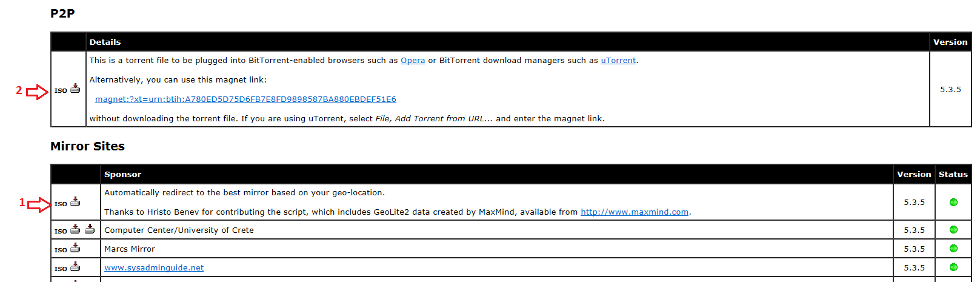Click the Details column header
Viewport: 980px width, 282px height.
point(105,42)
